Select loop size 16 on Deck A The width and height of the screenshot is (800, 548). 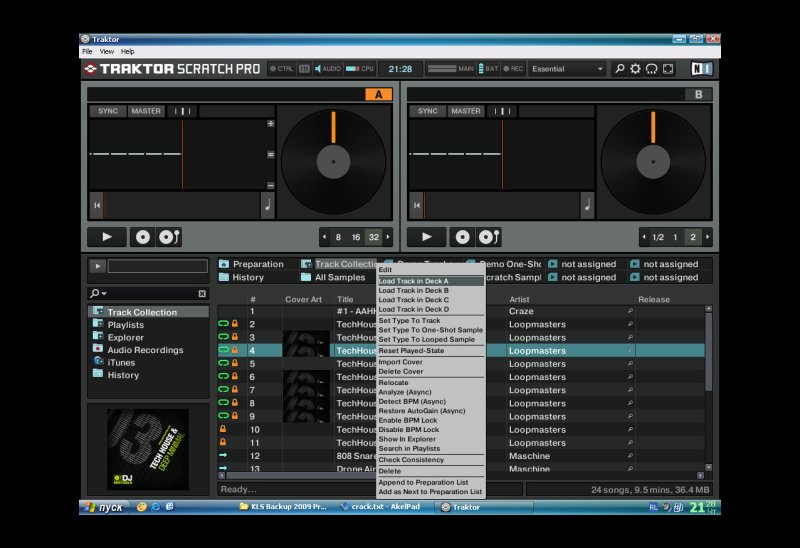tap(356, 237)
